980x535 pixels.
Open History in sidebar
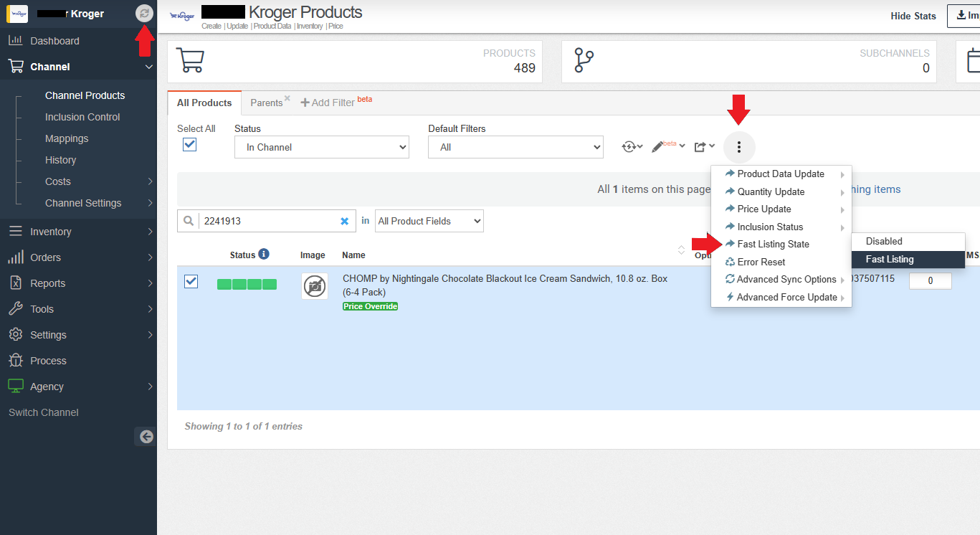point(60,160)
